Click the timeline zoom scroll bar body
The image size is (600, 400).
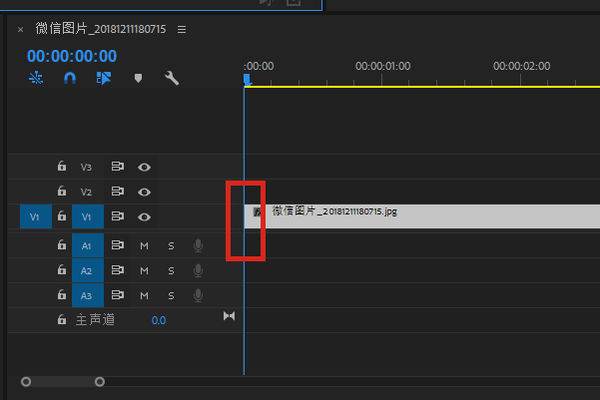pos(63,382)
